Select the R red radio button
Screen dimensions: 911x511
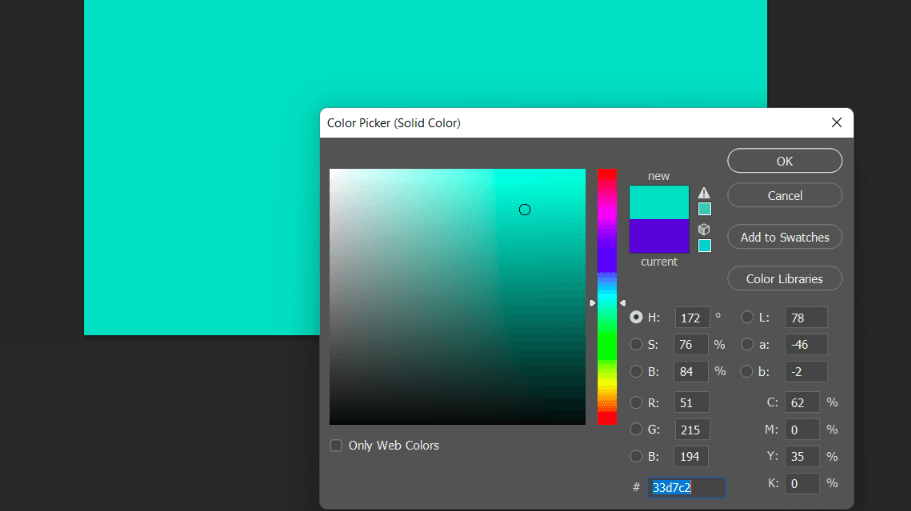coord(636,402)
